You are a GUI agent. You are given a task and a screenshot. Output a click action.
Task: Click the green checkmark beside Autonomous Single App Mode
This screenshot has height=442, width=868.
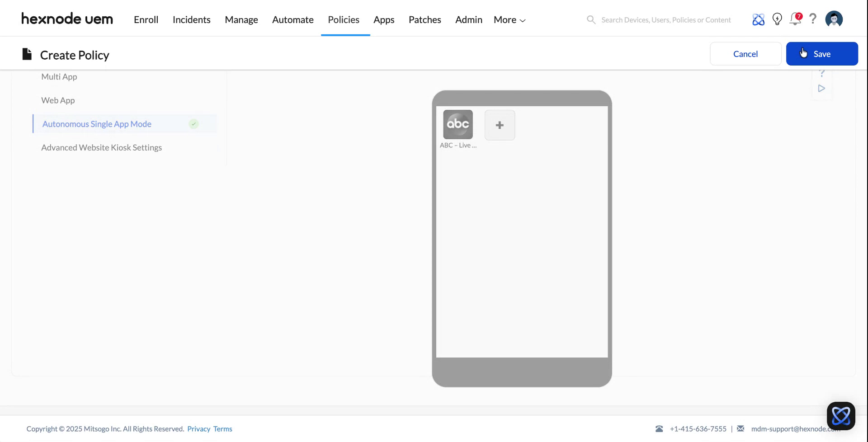[x=193, y=124]
